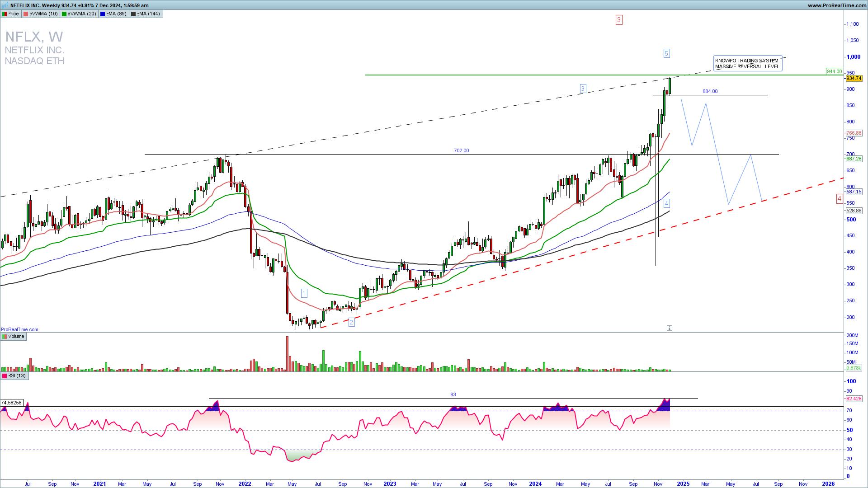Open the eVWMA (20) indicator settings

point(79,14)
